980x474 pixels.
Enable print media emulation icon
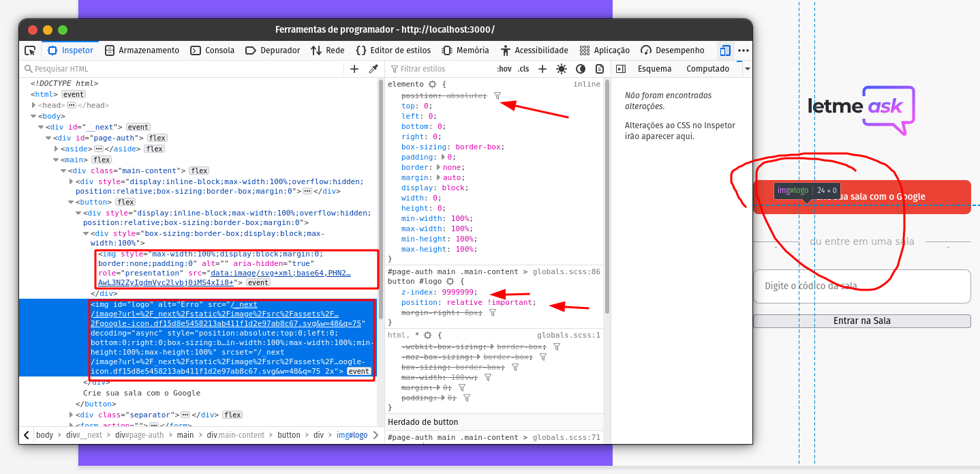click(x=599, y=69)
